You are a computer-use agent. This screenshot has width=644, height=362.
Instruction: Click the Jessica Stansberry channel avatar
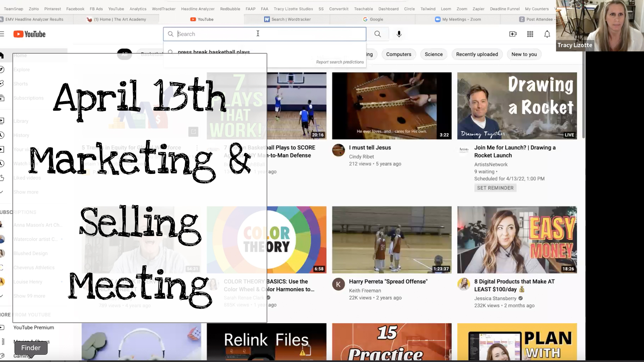(464, 284)
